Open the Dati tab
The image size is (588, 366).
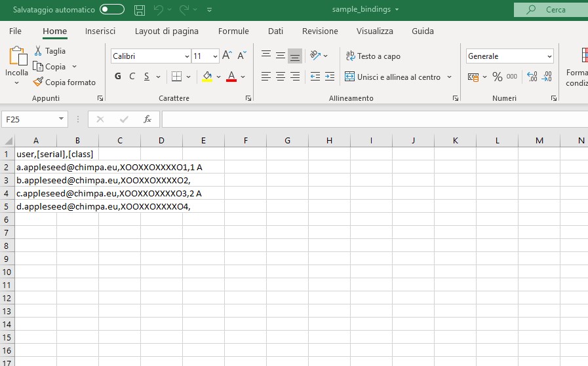coord(275,31)
